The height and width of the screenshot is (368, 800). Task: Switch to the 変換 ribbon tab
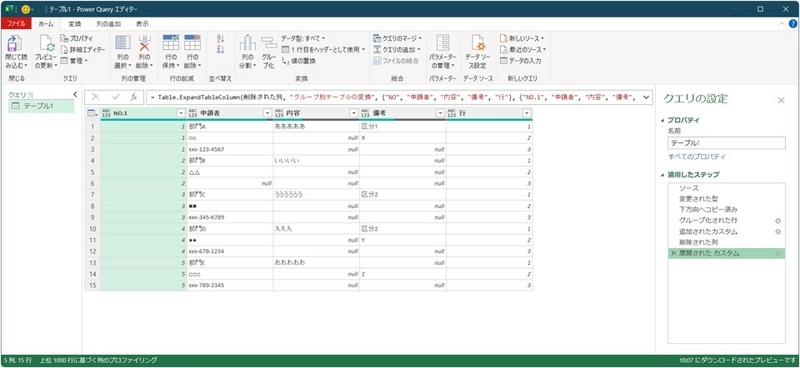pos(74,23)
